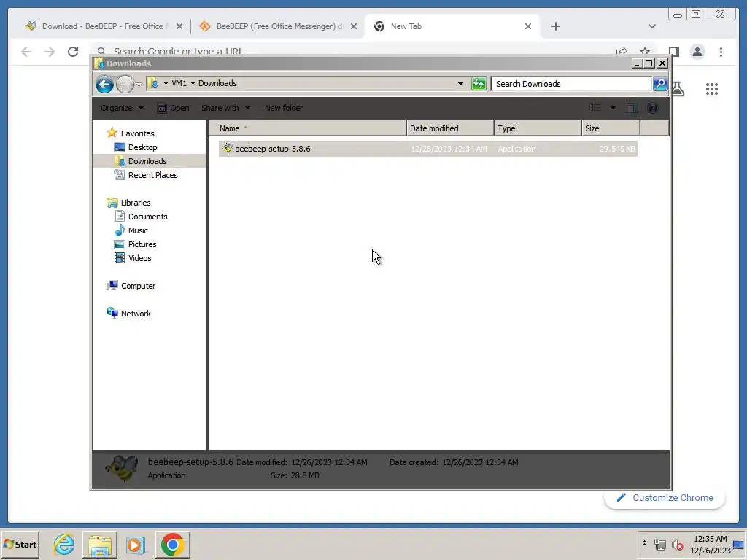Open Desktop in navigation pane

pyautogui.click(x=142, y=147)
